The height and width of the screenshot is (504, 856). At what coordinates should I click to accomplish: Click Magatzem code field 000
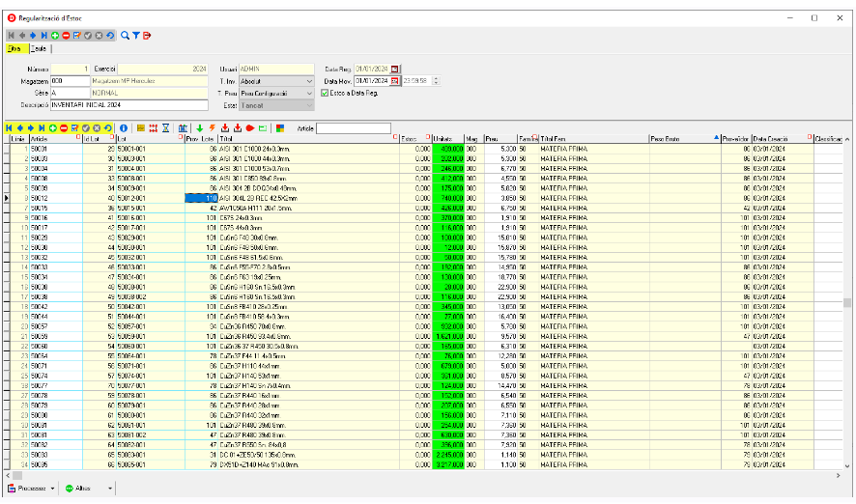click(x=70, y=81)
